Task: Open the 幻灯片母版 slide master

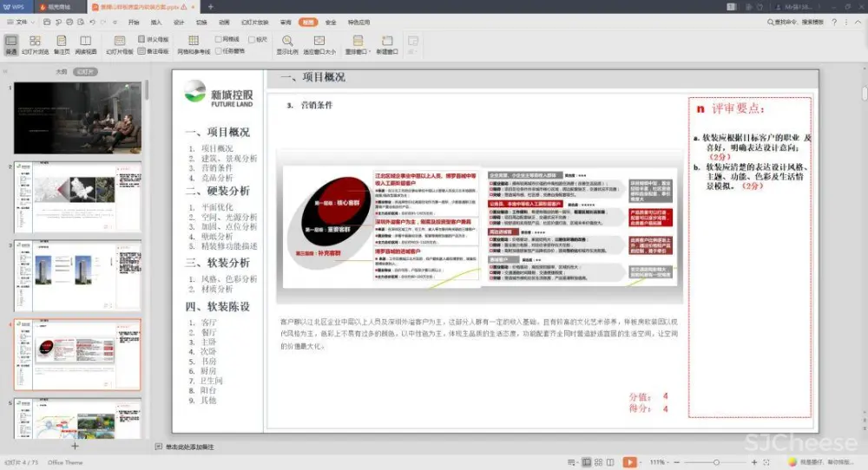Action: (119, 44)
